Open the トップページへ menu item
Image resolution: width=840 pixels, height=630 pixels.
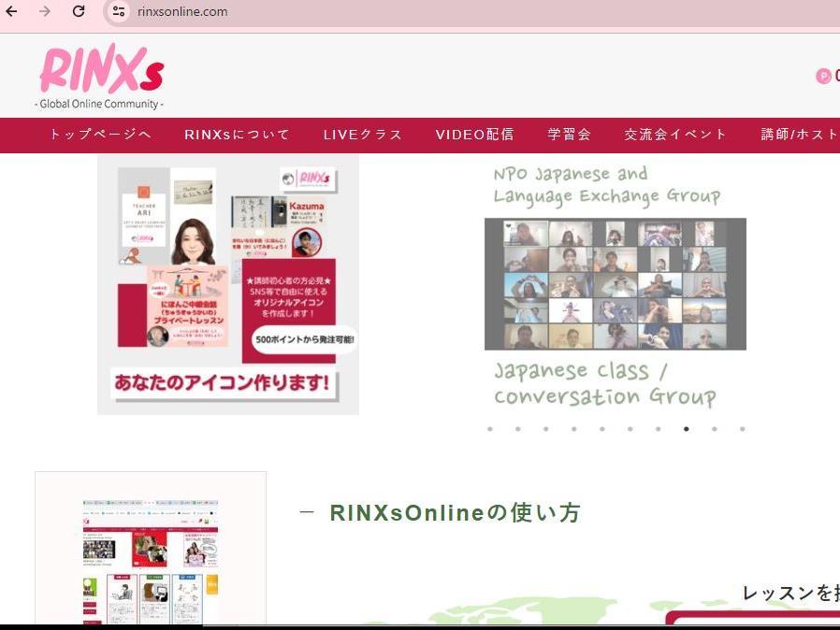coord(100,135)
